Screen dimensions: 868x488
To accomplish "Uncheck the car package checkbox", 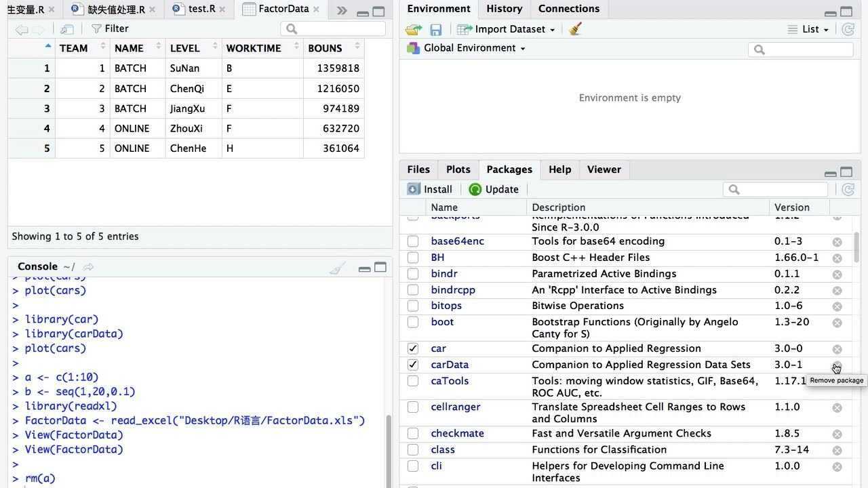I will (413, 348).
